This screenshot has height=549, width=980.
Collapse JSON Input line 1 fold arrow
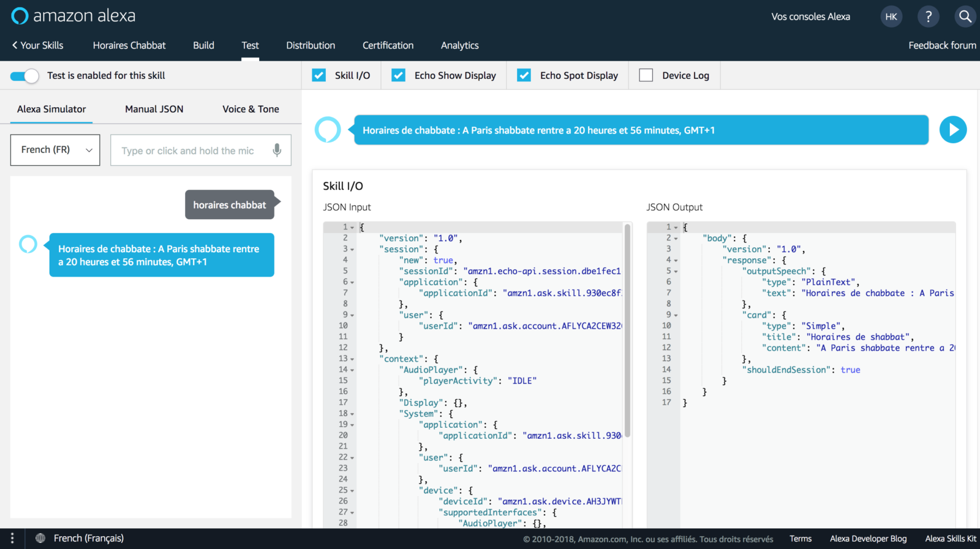[352, 228]
